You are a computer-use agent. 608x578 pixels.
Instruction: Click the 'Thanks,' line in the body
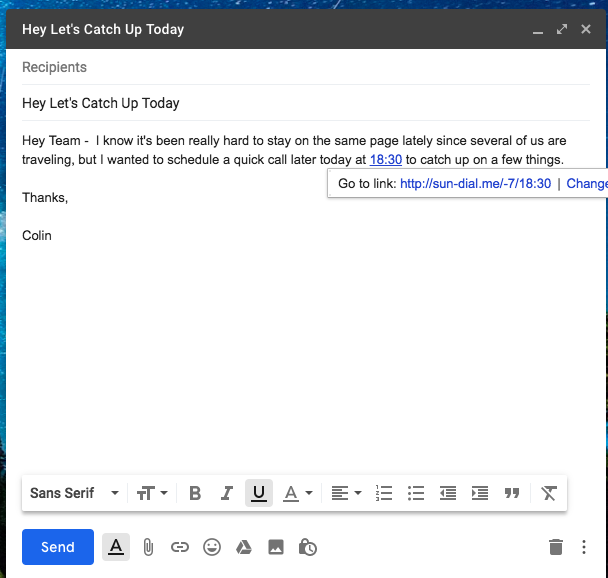coord(45,197)
